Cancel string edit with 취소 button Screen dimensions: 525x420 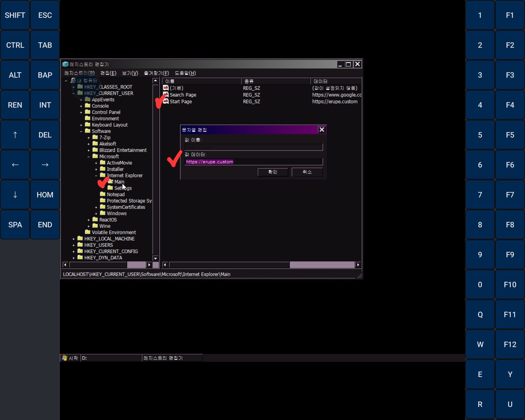click(x=307, y=172)
